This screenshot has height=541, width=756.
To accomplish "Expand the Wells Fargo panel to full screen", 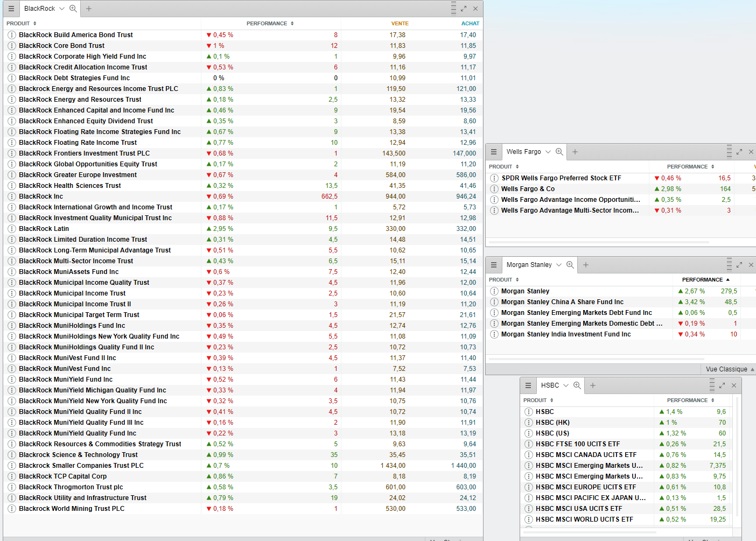I will coord(739,152).
